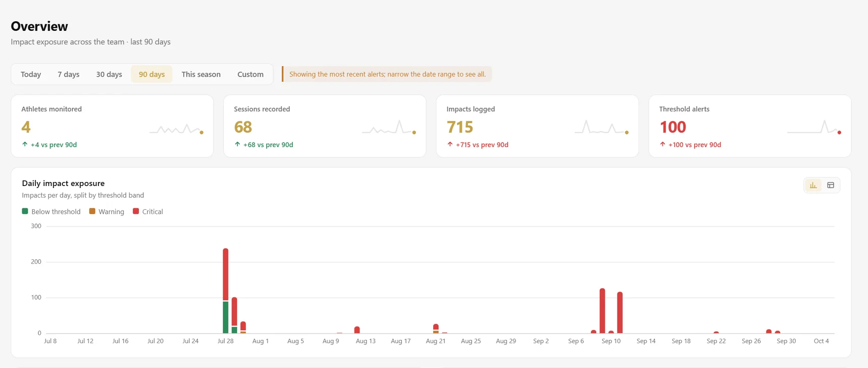This screenshot has height=368, width=868.
Task: Click the up arrow in Athletes monitored card
Action: click(x=25, y=145)
